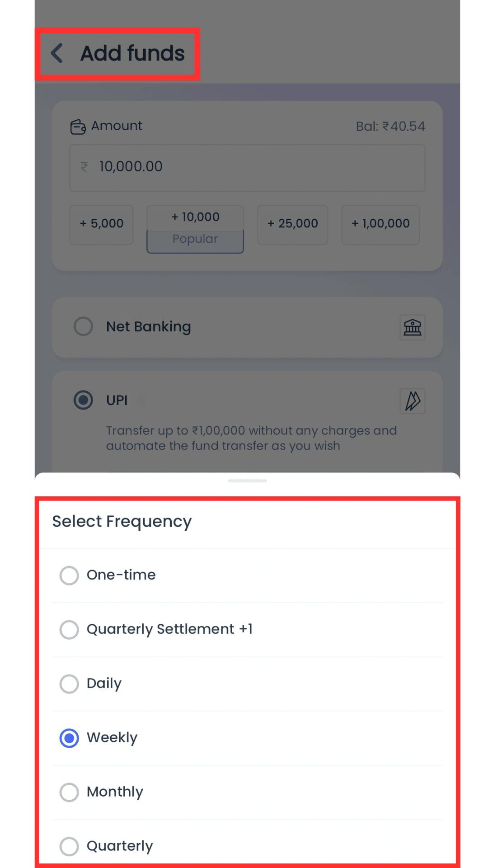This screenshot has height=868, width=488.
Task: Click the amount input field showing 10,000.00
Action: pyautogui.click(x=247, y=168)
